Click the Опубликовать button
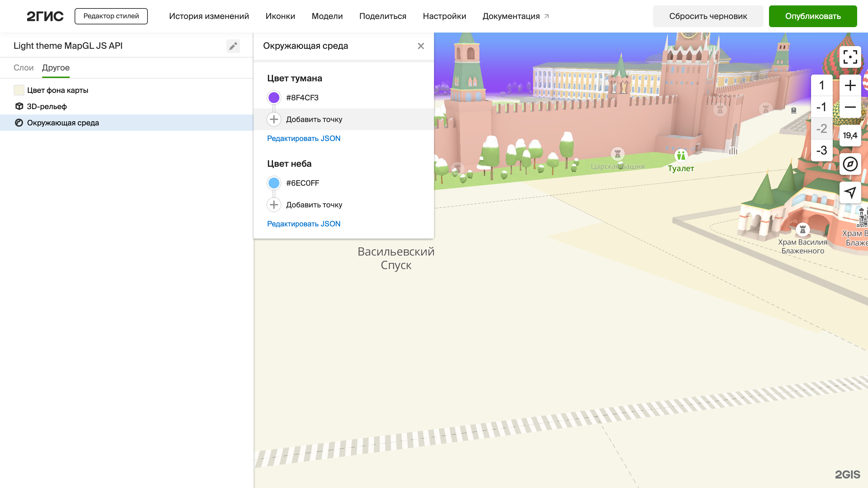868x488 pixels. [813, 16]
